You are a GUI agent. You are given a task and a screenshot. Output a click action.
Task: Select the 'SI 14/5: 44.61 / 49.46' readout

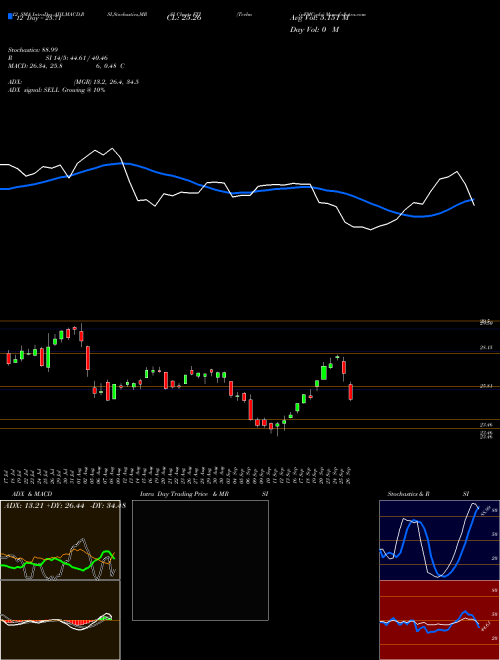[x=77, y=58]
